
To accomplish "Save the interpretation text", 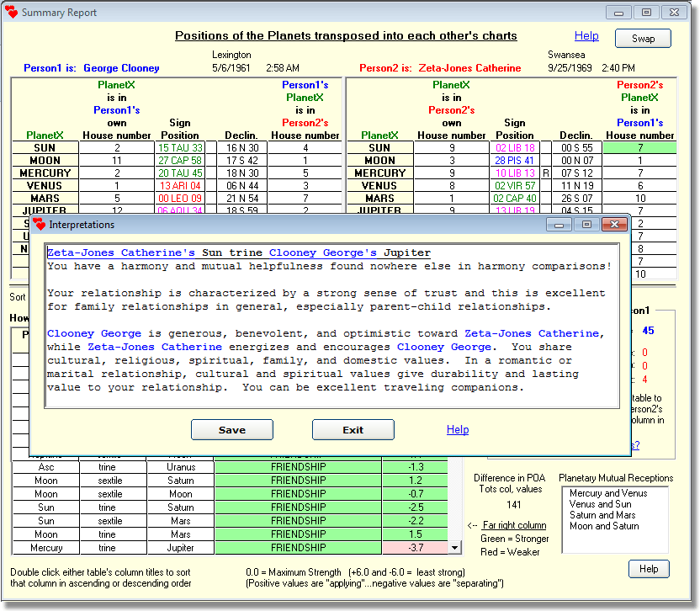I will [x=232, y=430].
